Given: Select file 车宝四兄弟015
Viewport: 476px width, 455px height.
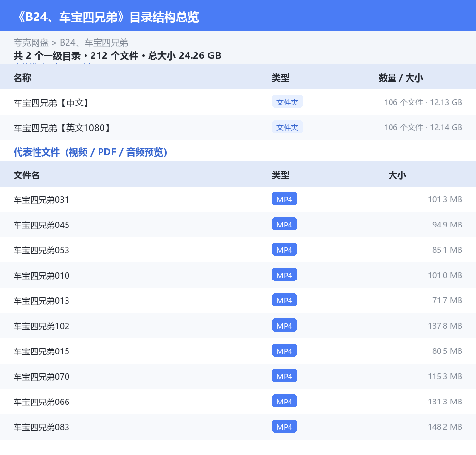Looking at the screenshot, I should tap(41, 351).
